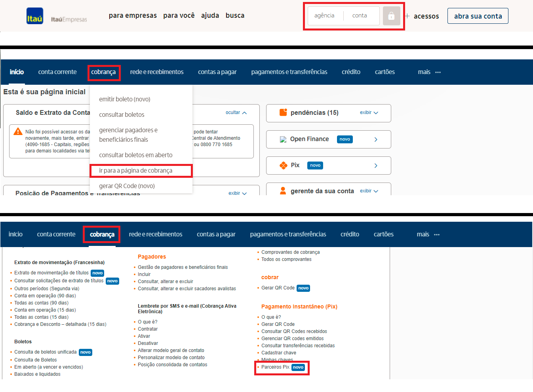
Task: Open Consultar, alterar e excluir sacadores avalistas
Action: click(x=187, y=289)
